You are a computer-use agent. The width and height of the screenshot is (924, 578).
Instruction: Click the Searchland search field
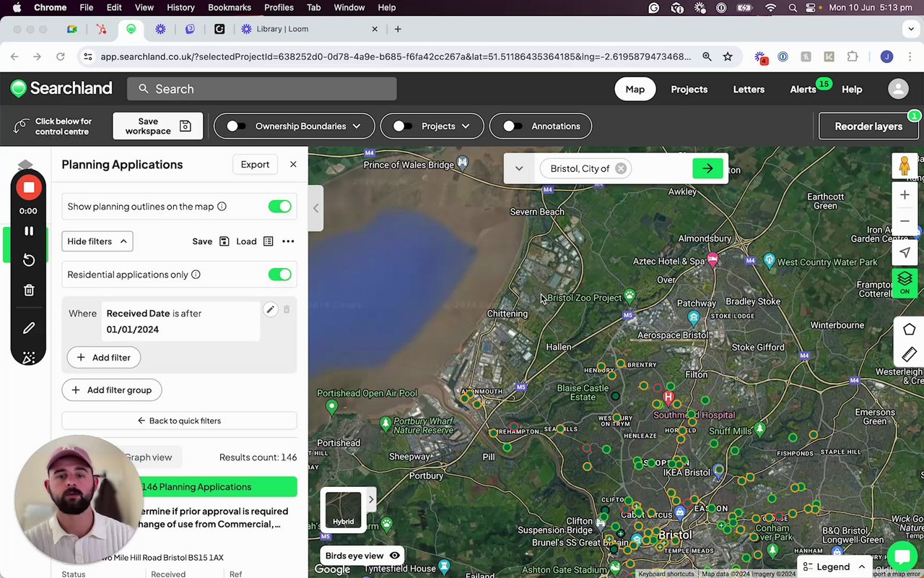pyautogui.click(x=262, y=89)
